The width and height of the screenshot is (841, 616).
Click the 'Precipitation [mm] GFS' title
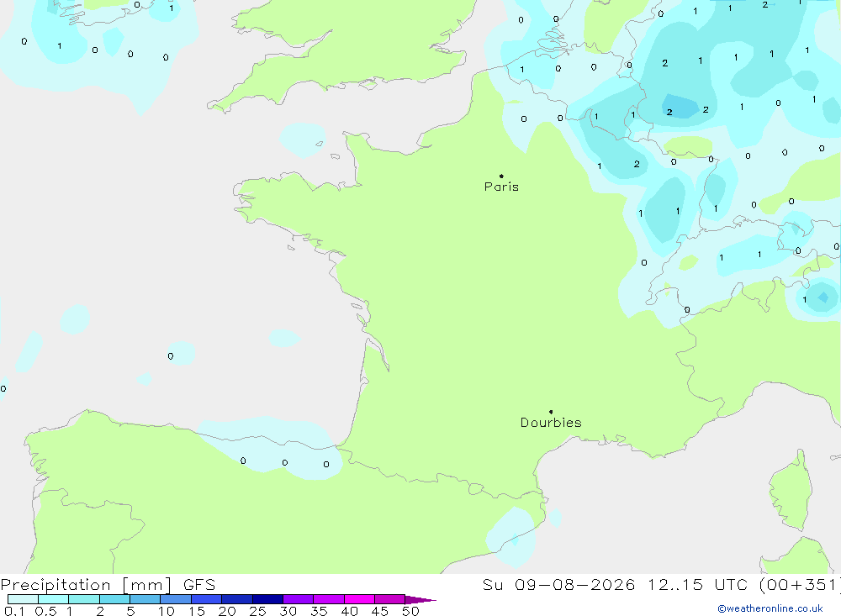click(108, 584)
